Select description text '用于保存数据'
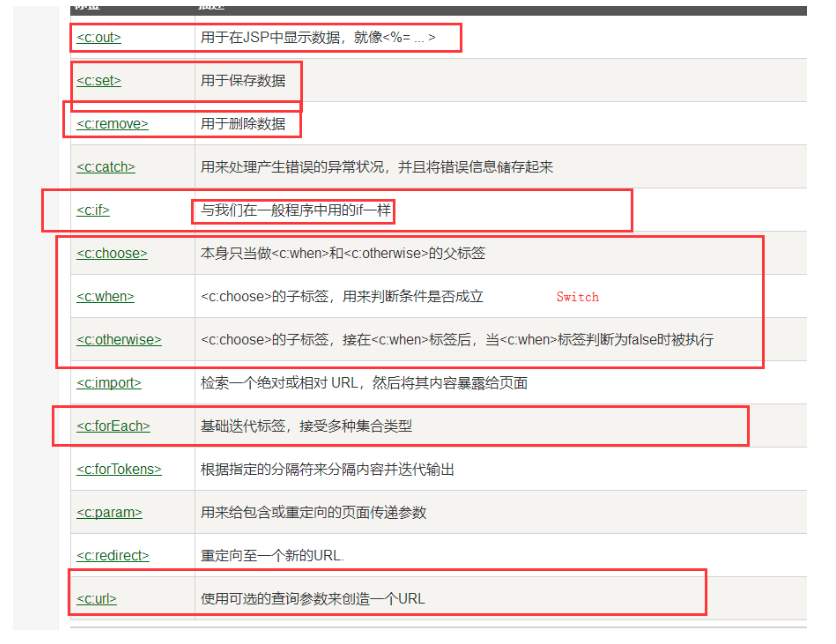Viewport: 836px width, 644px height. pyautogui.click(x=243, y=80)
